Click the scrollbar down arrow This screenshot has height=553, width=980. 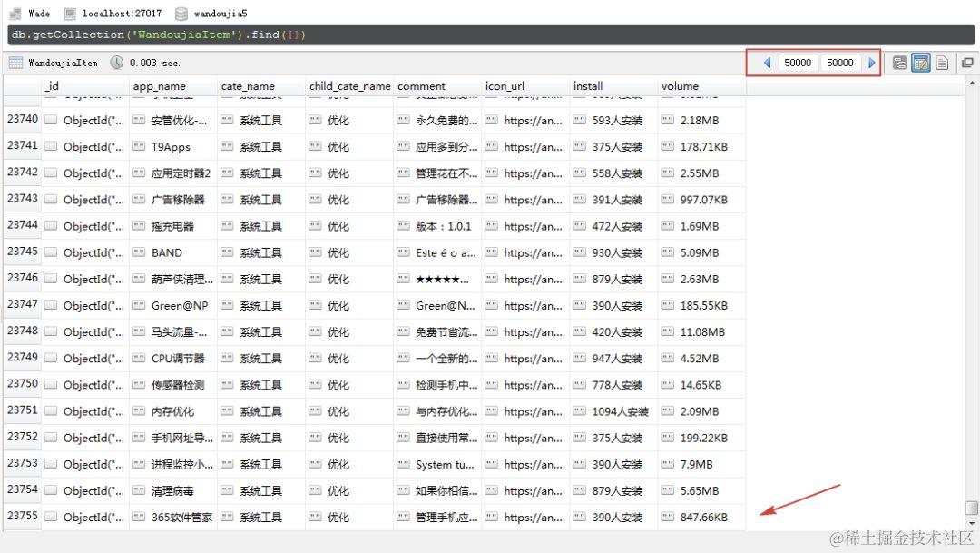coord(971,524)
